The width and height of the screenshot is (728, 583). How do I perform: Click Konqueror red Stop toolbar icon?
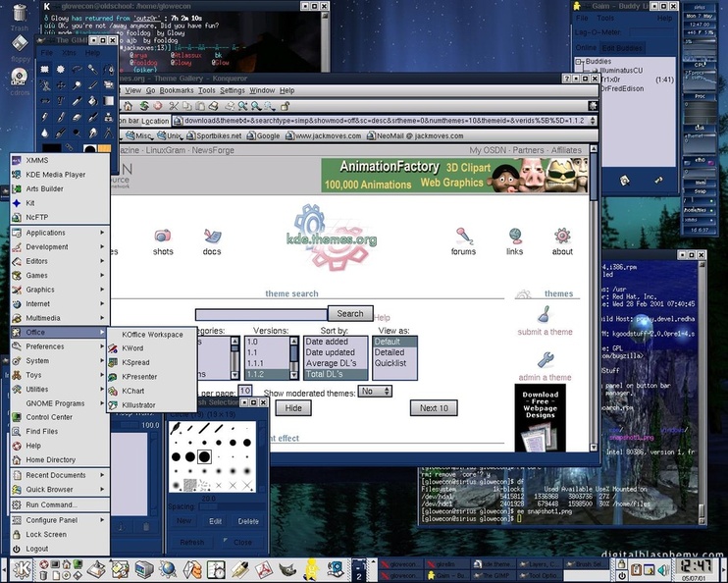(158, 106)
